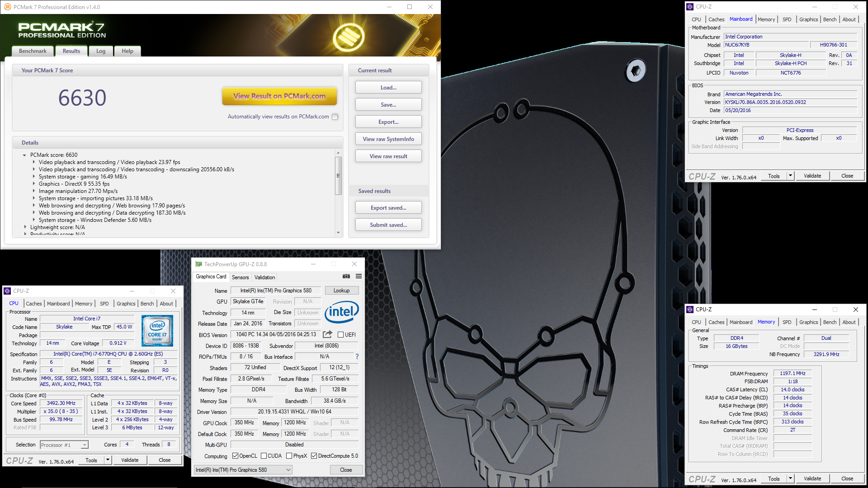Toggle the UEFI checkbox in GPU-Z
The image size is (868, 488).
pos(341,335)
